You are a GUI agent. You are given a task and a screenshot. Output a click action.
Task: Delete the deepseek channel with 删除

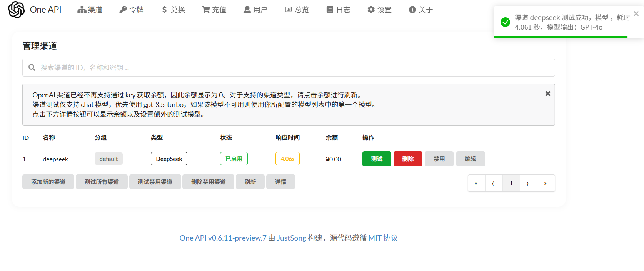click(408, 159)
